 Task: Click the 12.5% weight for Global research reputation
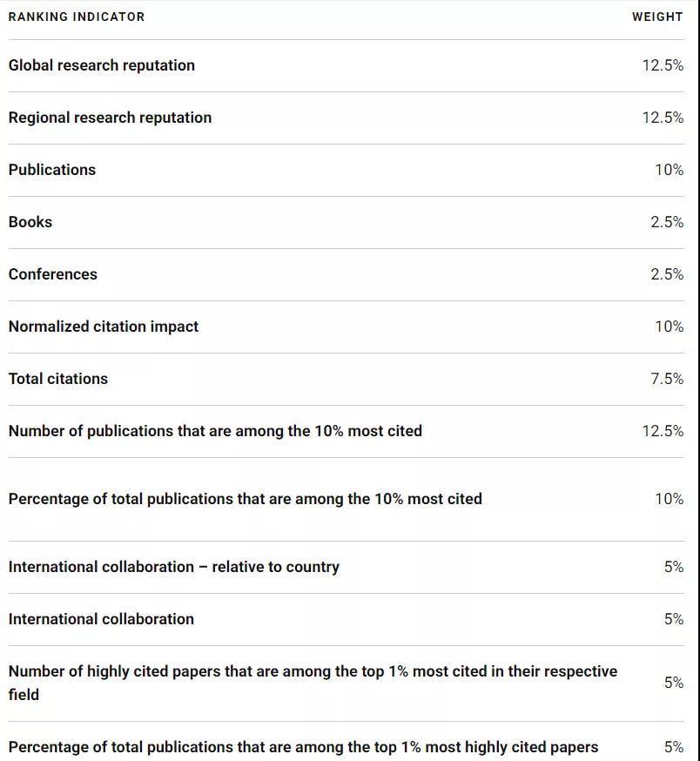point(663,65)
